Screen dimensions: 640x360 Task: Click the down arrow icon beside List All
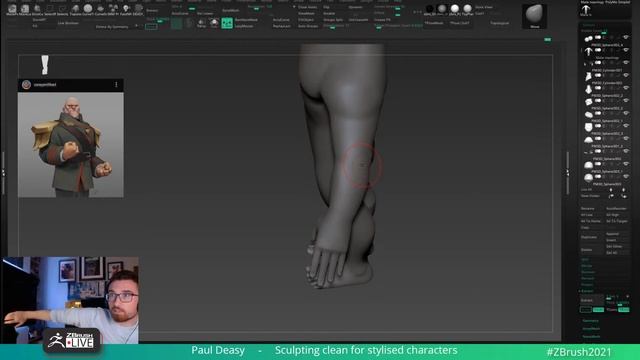pos(624,190)
